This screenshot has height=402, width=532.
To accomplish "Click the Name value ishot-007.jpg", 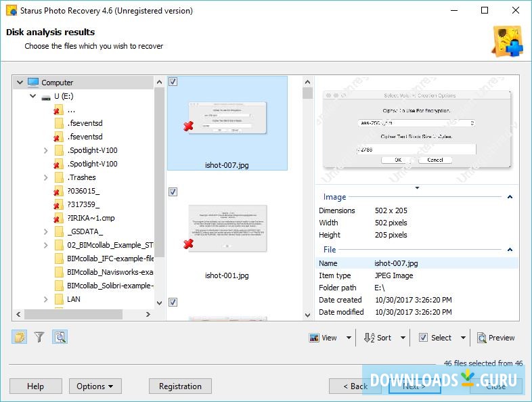I will point(396,263).
